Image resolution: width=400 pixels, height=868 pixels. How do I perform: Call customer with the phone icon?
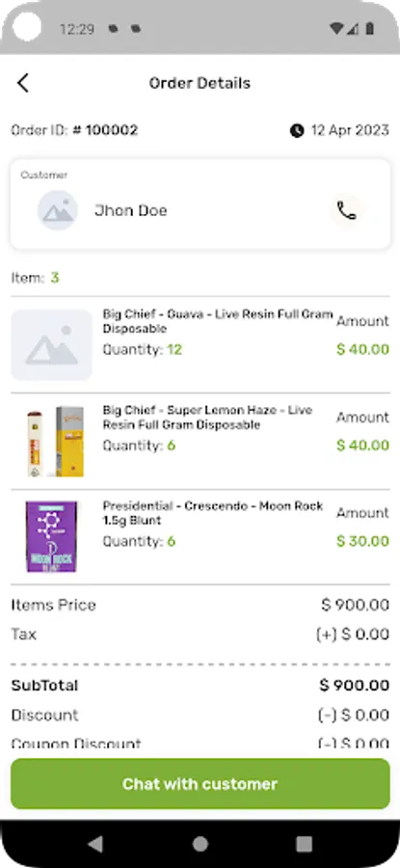pyautogui.click(x=347, y=210)
